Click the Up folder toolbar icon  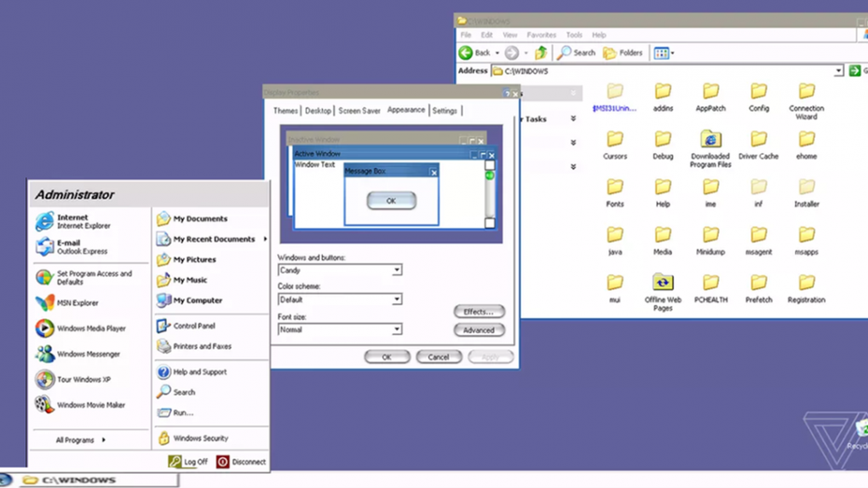pyautogui.click(x=541, y=53)
